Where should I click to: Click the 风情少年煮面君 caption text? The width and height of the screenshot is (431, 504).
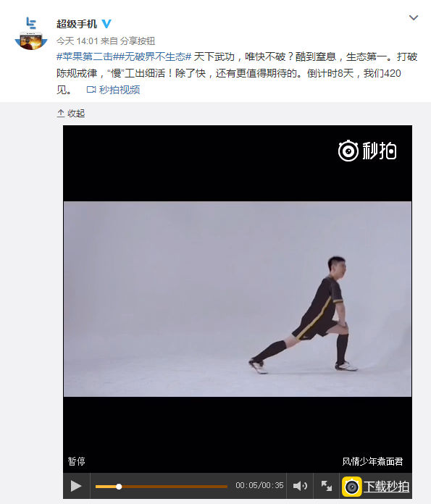pos(372,461)
